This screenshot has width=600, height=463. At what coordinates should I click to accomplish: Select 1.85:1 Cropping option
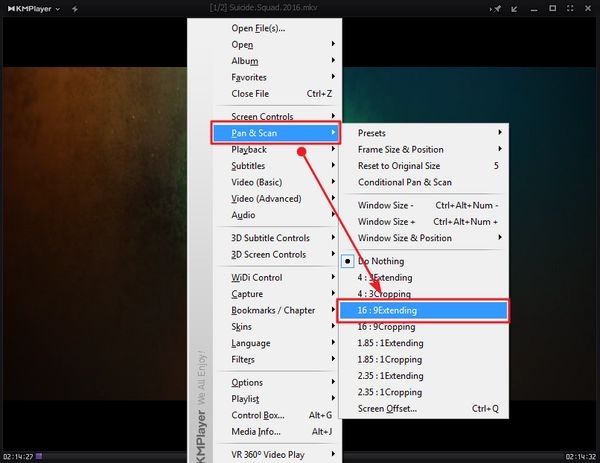click(x=424, y=360)
